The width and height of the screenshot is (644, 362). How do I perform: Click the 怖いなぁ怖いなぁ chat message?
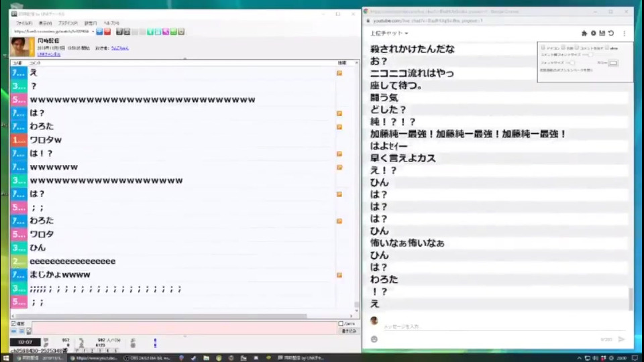[407, 243]
